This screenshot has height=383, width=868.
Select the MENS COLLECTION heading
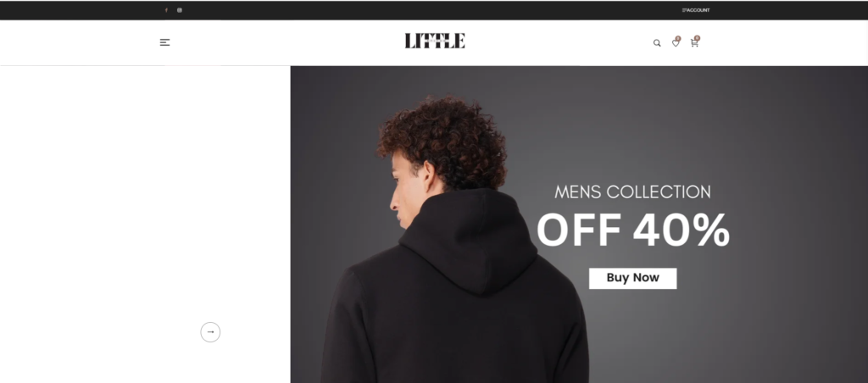(632, 192)
